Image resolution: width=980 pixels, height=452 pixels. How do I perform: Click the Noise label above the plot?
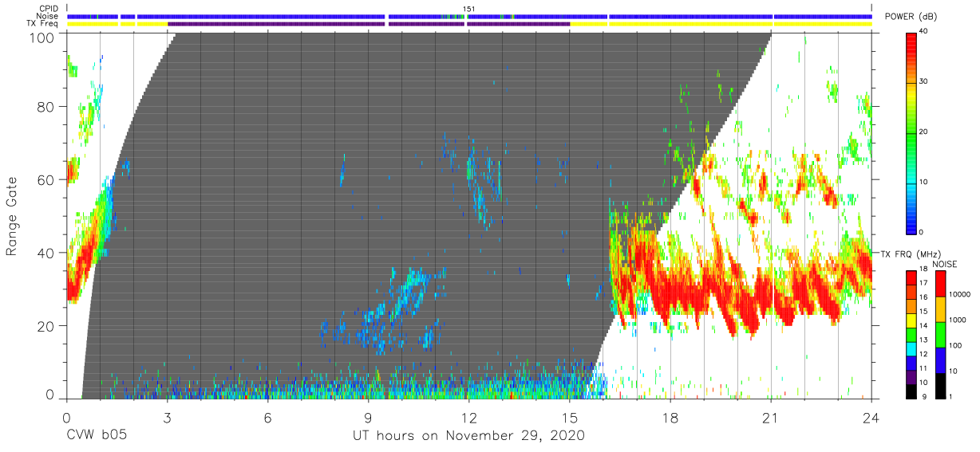point(49,16)
